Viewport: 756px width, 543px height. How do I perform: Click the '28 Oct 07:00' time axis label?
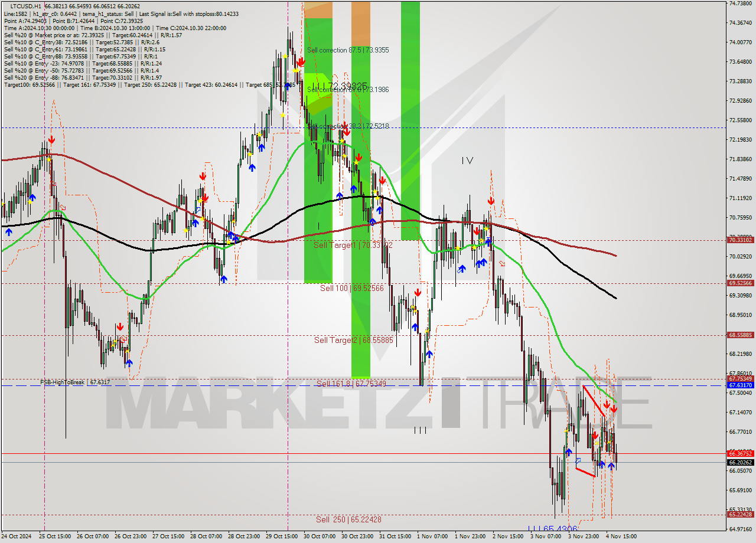click(206, 537)
